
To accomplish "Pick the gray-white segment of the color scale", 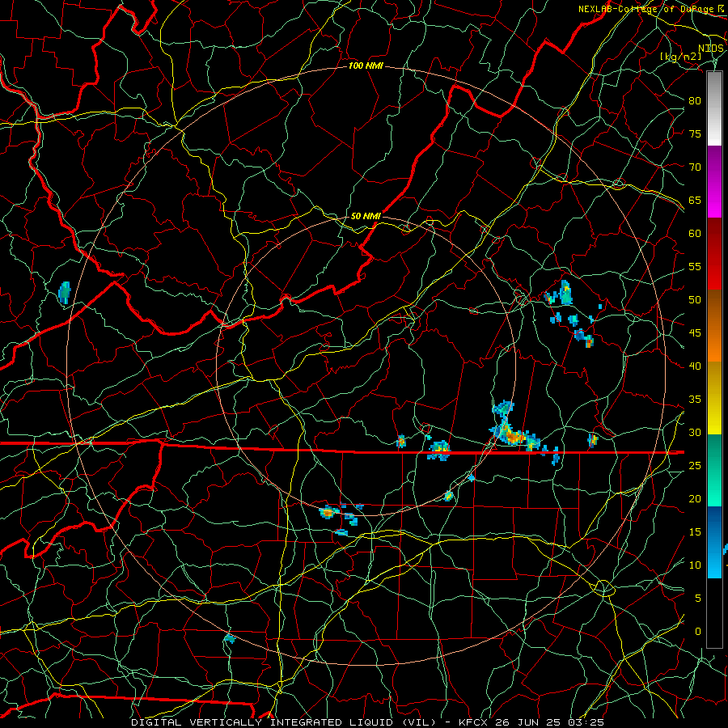I will click(714, 108).
